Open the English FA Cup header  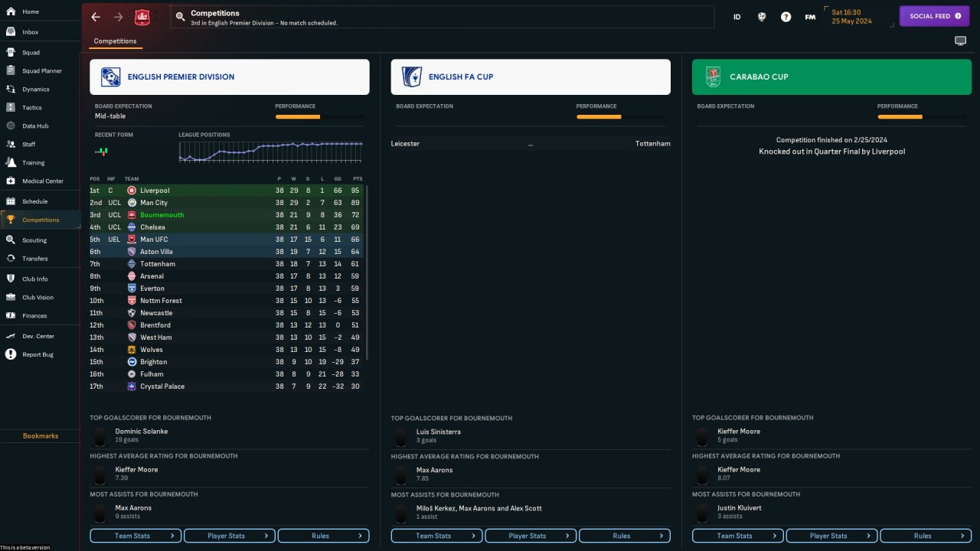(531, 77)
